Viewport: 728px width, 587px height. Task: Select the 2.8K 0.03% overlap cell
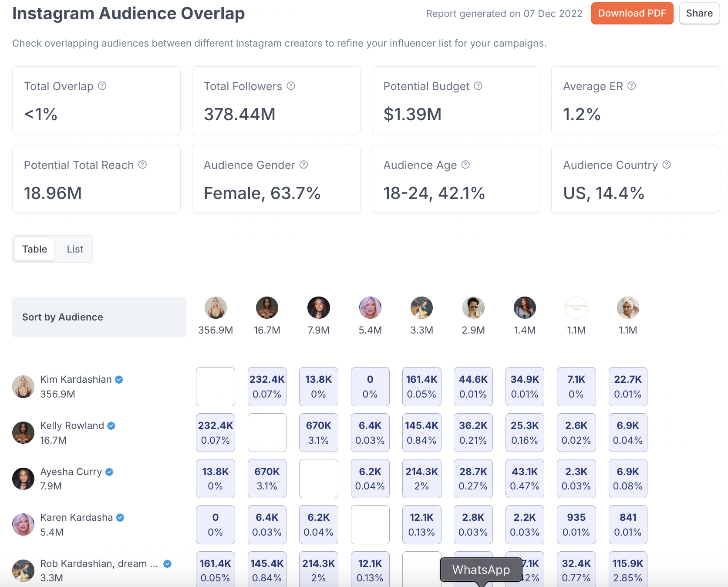[473, 525]
